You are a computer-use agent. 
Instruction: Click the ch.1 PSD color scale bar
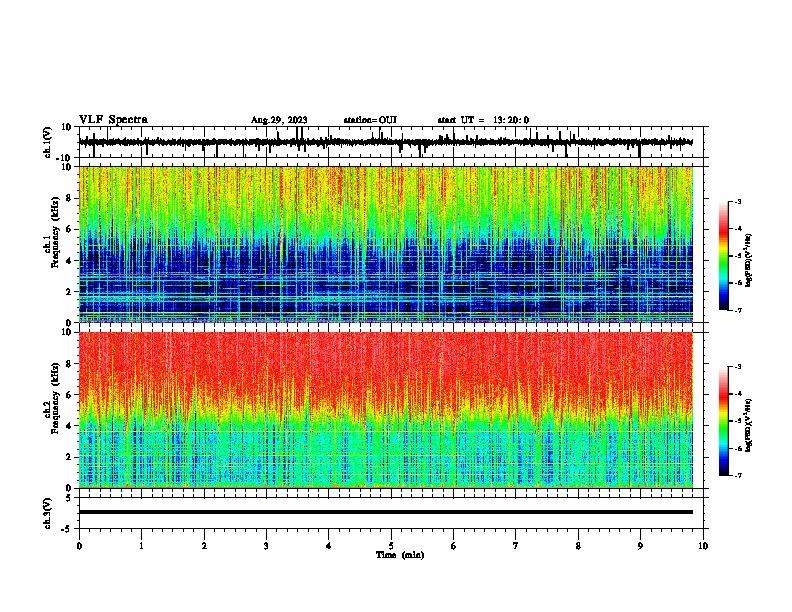723,256
